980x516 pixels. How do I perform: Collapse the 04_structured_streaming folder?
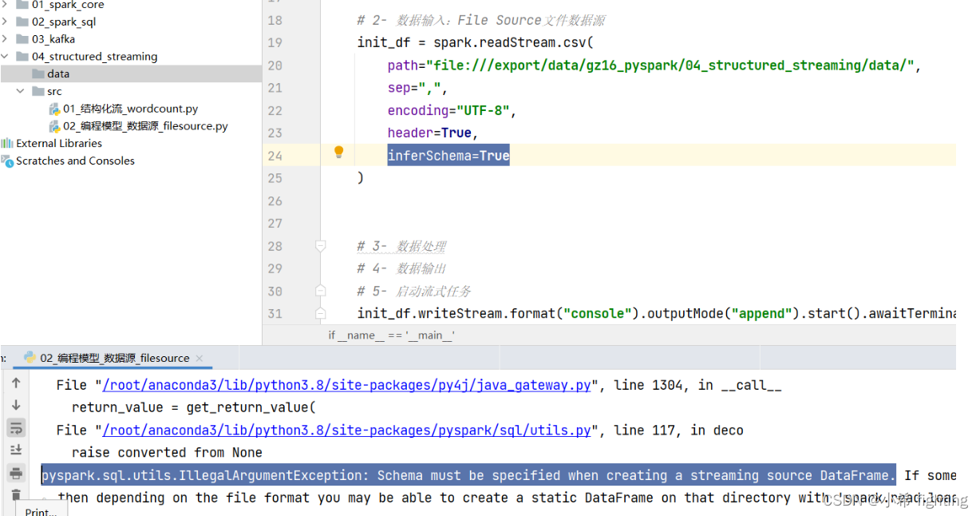[x=5, y=57]
